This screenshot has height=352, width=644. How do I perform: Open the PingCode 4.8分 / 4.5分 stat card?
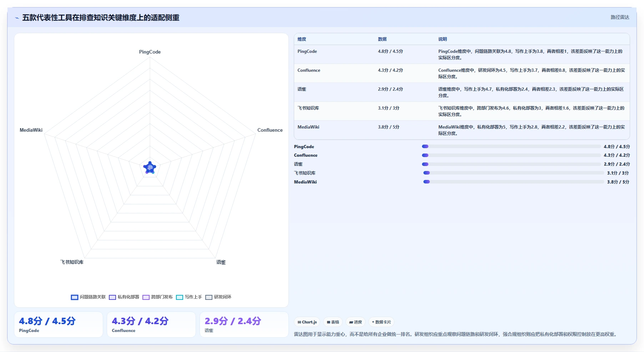coord(59,325)
